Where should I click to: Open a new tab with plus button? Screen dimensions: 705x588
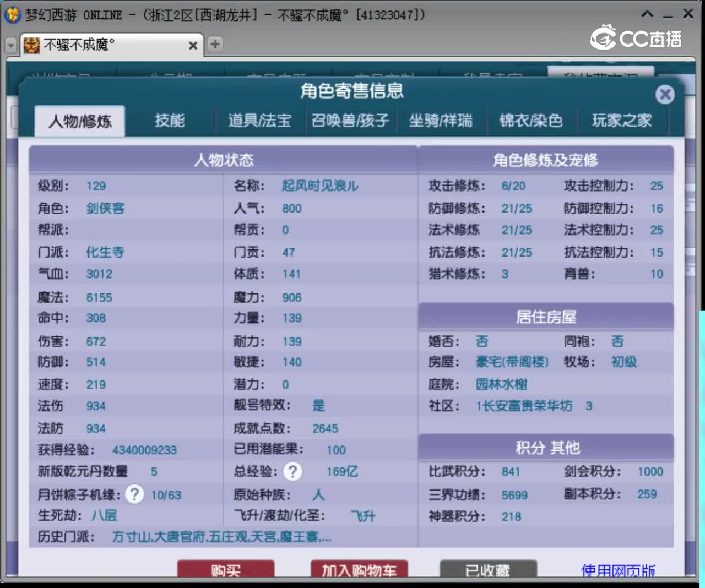click(x=215, y=44)
